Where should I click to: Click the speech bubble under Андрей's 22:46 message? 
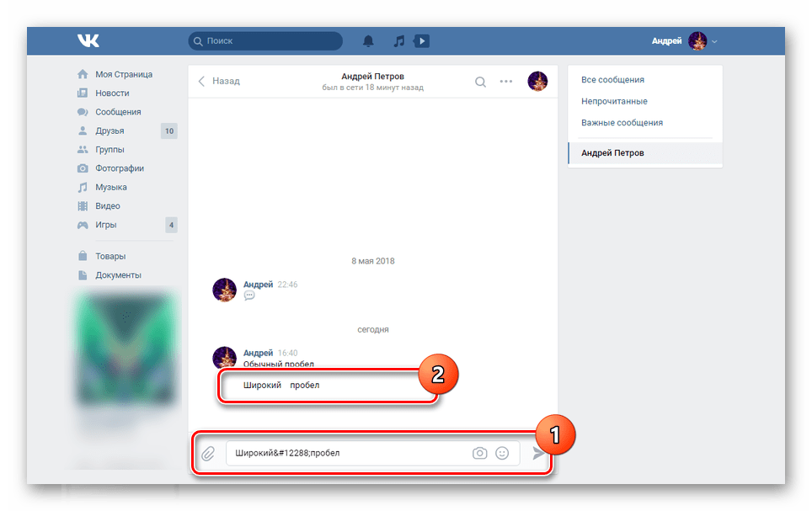pyautogui.click(x=248, y=296)
